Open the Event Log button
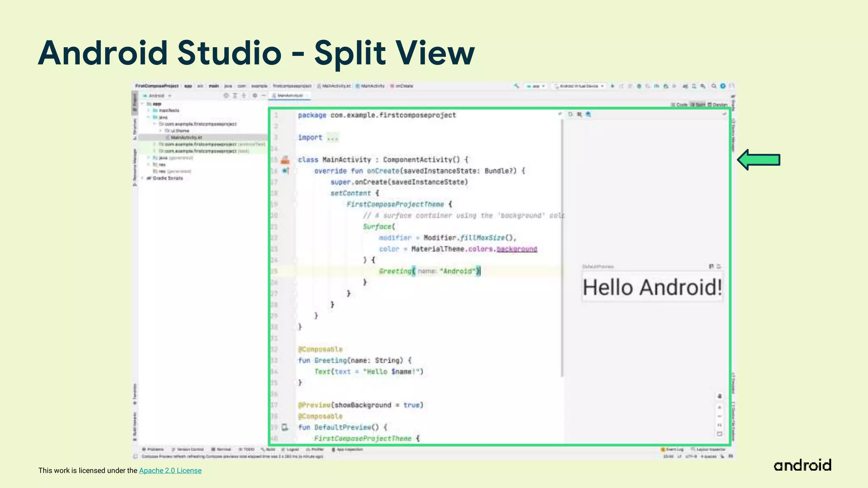The height and width of the screenshot is (488, 868). (672, 449)
